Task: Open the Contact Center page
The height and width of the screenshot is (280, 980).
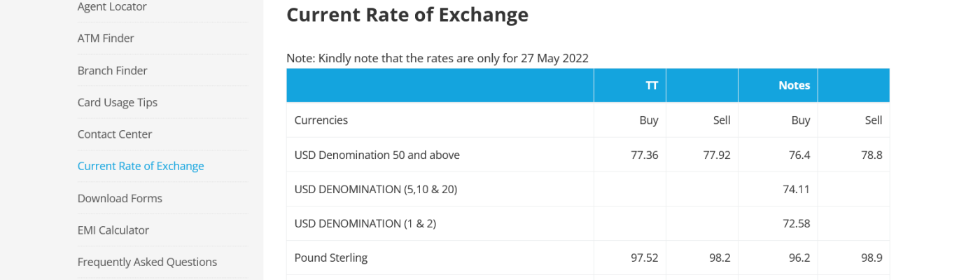Action: (115, 134)
